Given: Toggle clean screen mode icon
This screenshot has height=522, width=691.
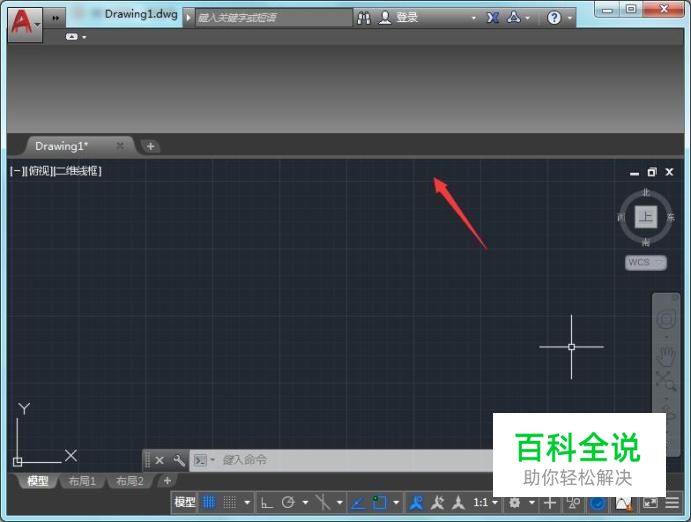Looking at the screenshot, I should coord(650,503).
